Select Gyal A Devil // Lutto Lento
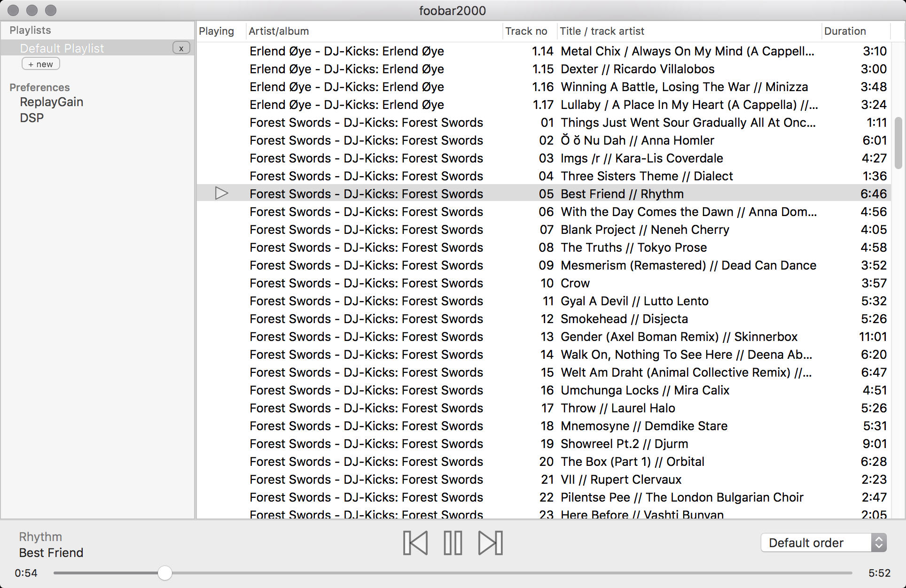This screenshot has height=588, width=906. pyautogui.click(x=544, y=301)
